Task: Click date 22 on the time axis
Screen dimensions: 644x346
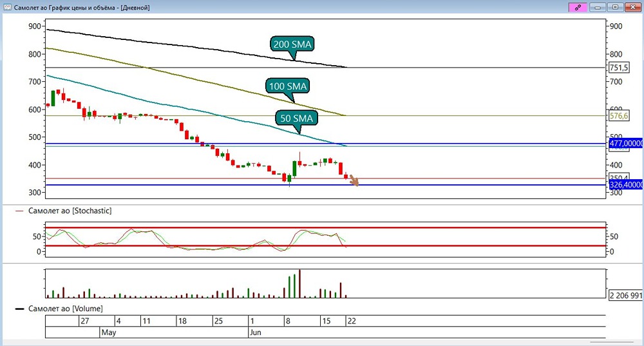Action: (x=352, y=321)
